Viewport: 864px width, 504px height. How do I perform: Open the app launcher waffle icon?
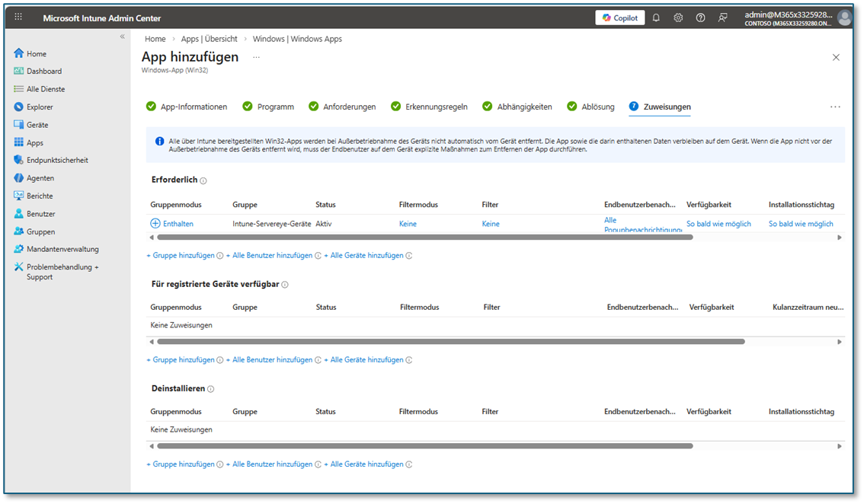pyautogui.click(x=18, y=17)
